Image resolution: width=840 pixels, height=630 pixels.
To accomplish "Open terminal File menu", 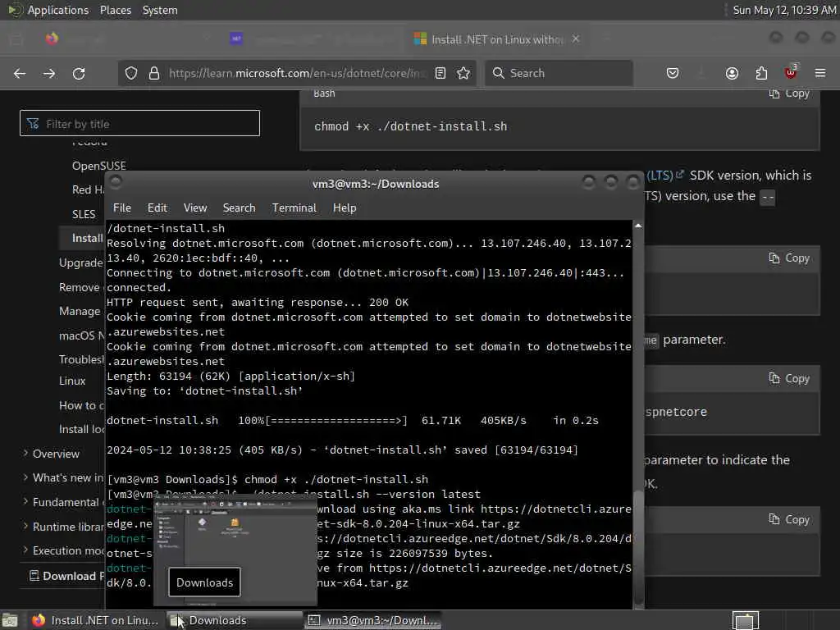I will (122, 208).
